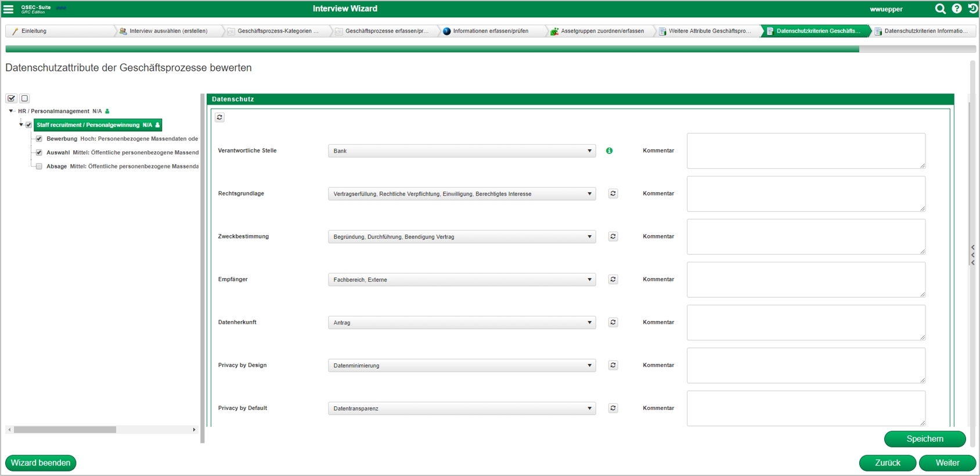
Task: Open the Datenherkunft dropdown
Action: (x=462, y=323)
